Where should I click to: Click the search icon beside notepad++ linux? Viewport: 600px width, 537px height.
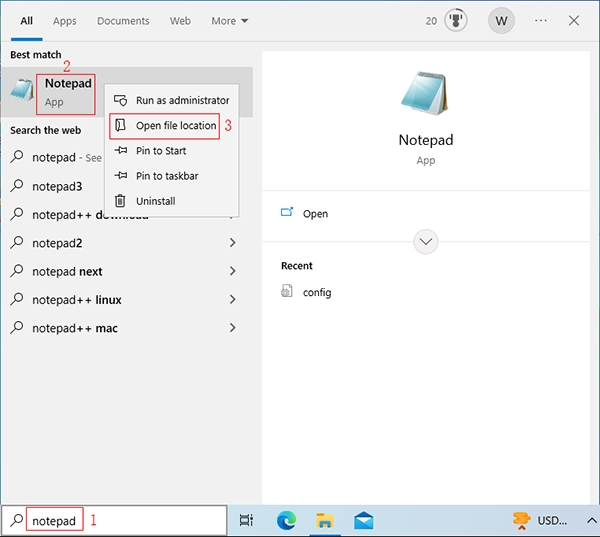pyautogui.click(x=17, y=299)
